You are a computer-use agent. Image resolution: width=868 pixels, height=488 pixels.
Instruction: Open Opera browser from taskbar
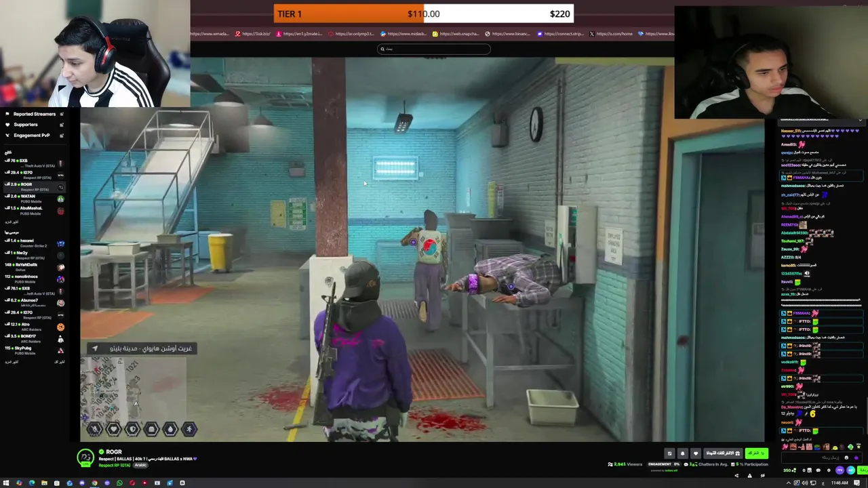pyautogui.click(x=132, y=483)
